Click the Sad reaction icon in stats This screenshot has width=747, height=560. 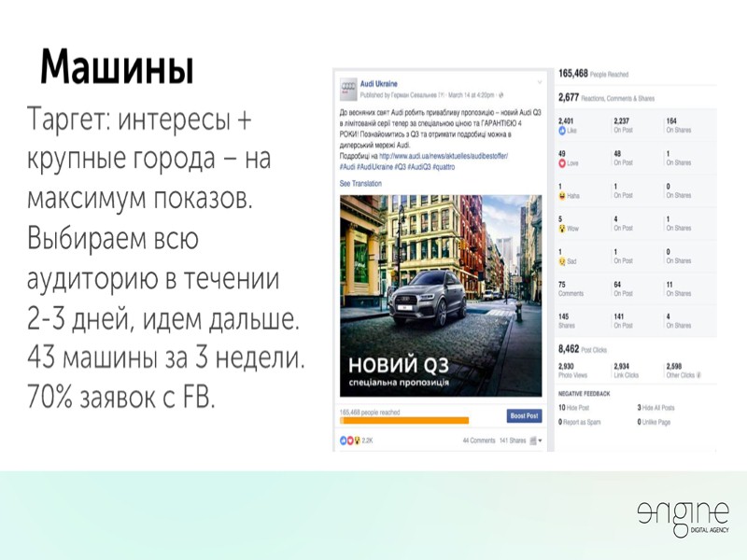[562, 261]
